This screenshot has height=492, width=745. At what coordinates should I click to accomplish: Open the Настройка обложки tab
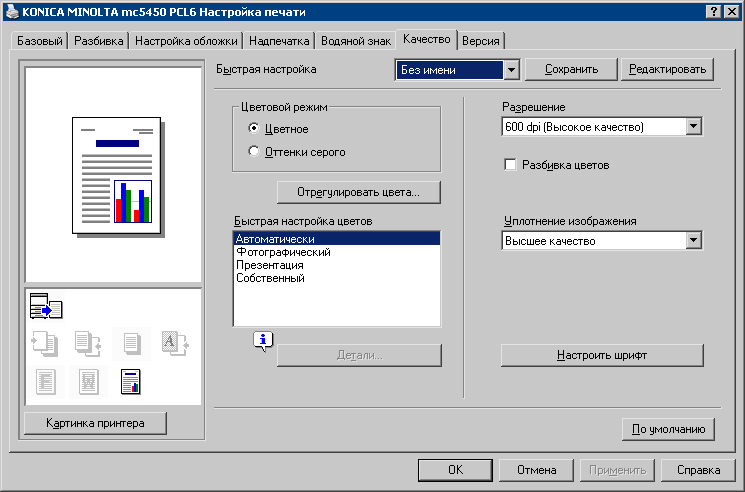coord(186,41)
